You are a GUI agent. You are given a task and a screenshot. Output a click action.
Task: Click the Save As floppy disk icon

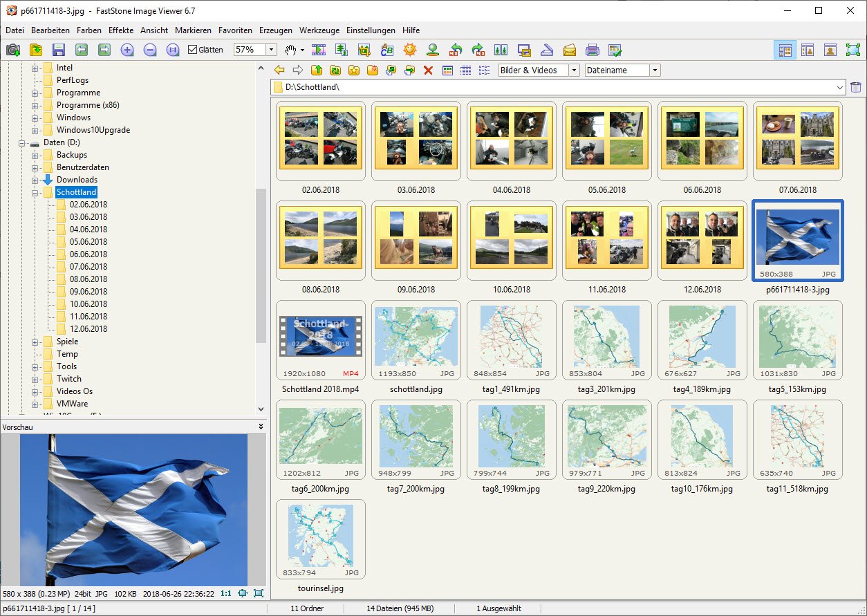coord(59,50)
